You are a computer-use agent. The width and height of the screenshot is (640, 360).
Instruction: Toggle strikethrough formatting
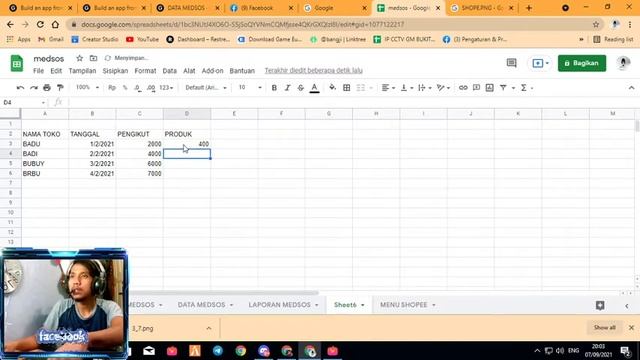click(301, 88)
